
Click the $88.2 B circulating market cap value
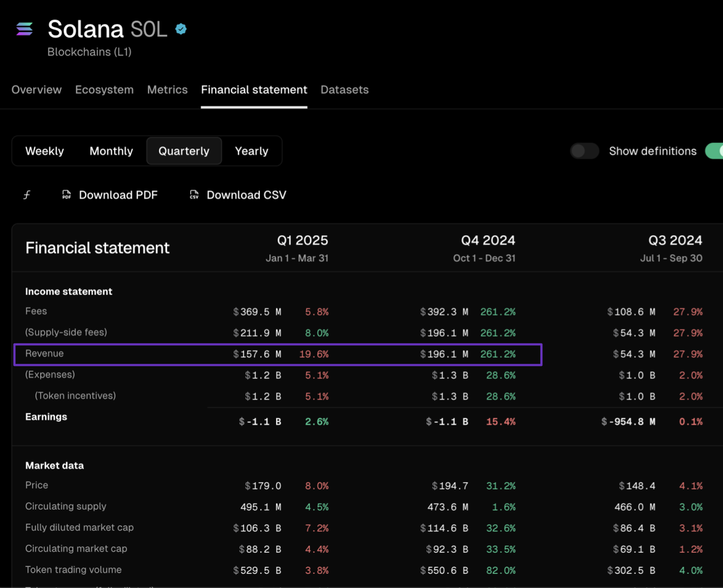tap(260, 549)
